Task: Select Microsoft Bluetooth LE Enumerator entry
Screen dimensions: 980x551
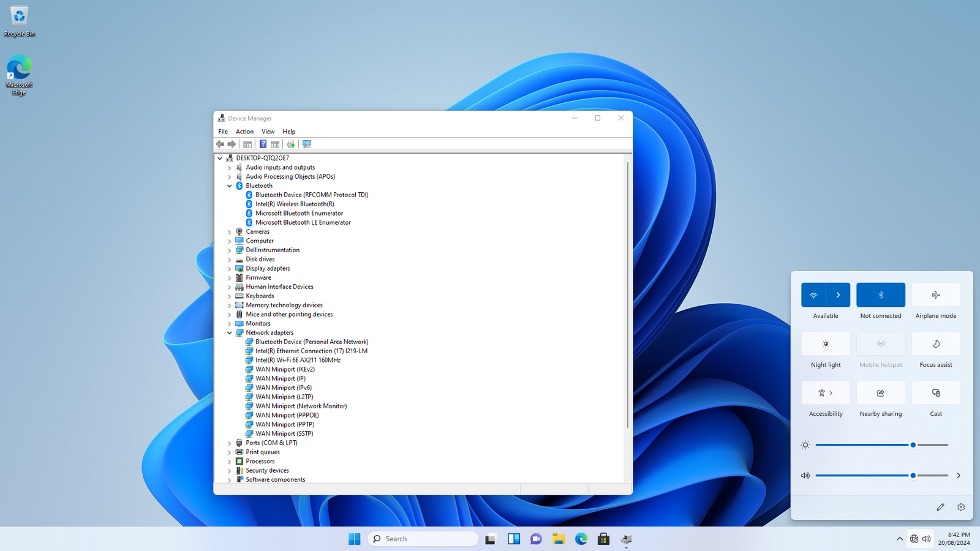Action: point(303,222)
